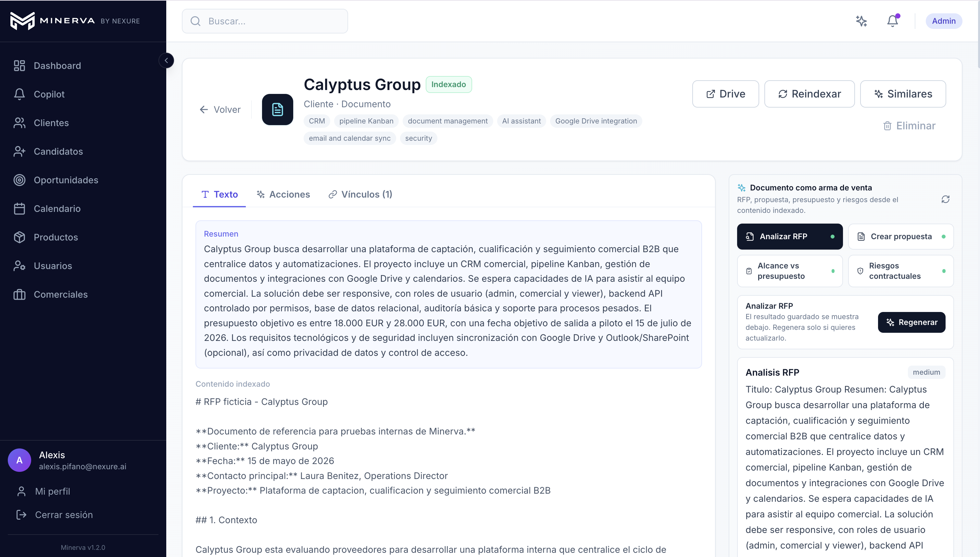Focus the Buscar search field
The height and width of the screenshot is (557, 980).
click(x=265, y=21)
